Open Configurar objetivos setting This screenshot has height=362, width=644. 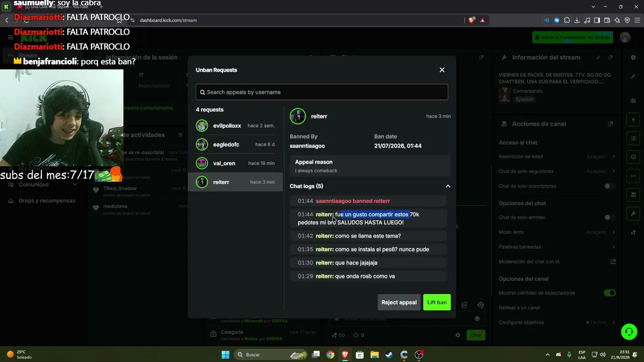pos(557,322)
